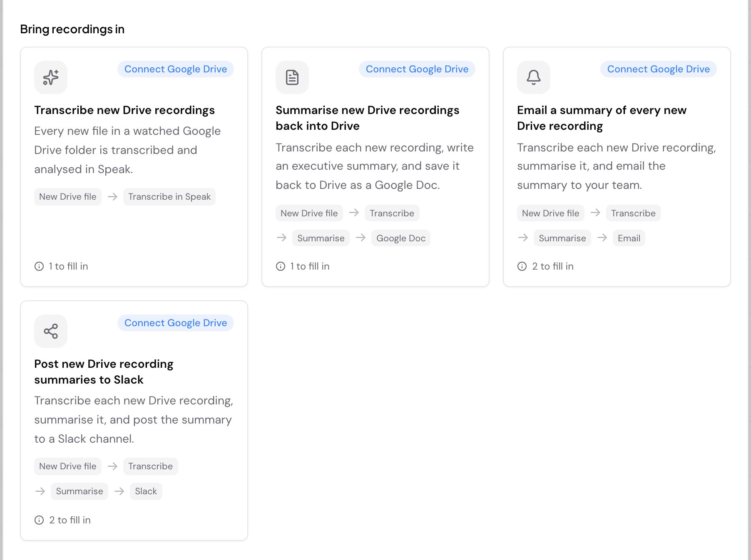Screen dimensions: 751x560
Task: Click '2 to fill in' on the Slack card
Action: (70, 520)
